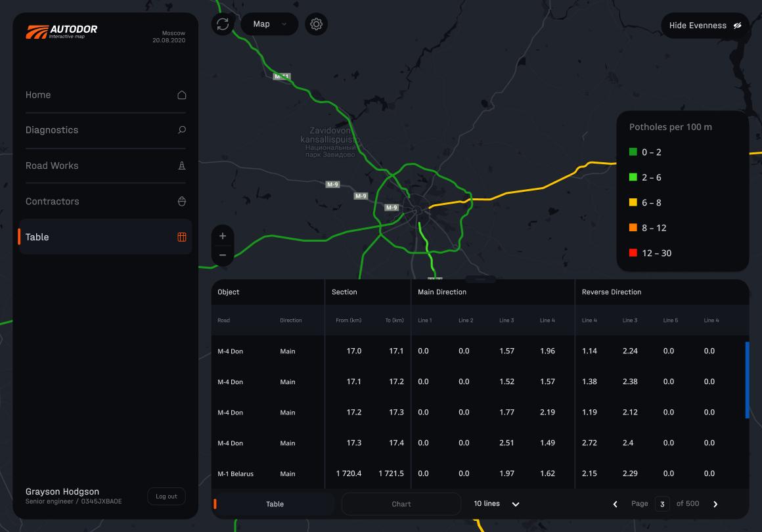The width and height of the screenshot is (762, 532).
Task: Click the orange 8 – 12 legend swatch
Action: (x=633, y=228)
